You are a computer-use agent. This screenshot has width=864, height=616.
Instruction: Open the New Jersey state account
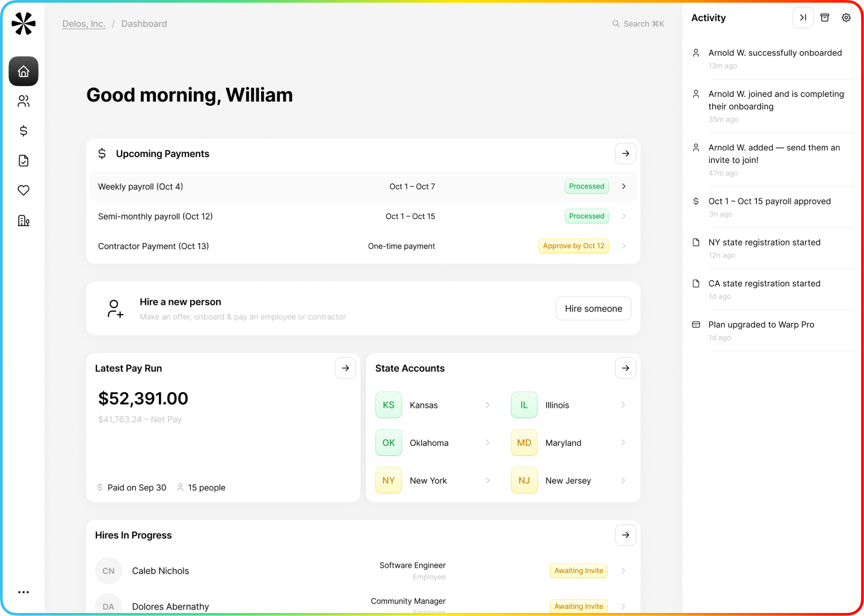point(569,481)
